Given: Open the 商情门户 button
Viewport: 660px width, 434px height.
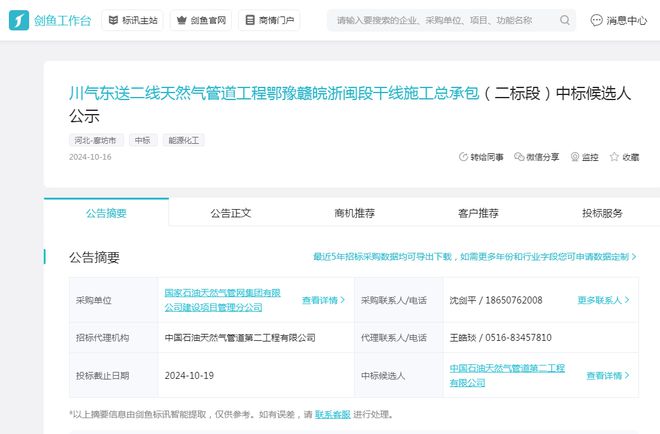Looking at the screenshot, I should tap(269, 20).
